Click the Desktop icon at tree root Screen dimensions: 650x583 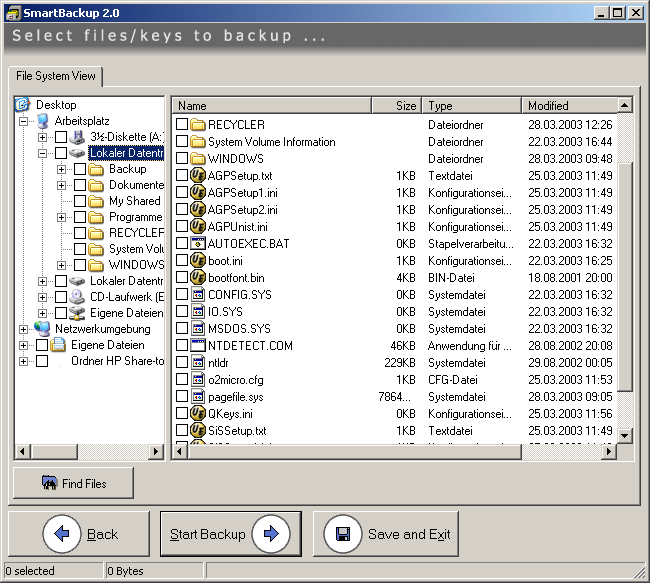pyautogui.click(x=23, y=104)
